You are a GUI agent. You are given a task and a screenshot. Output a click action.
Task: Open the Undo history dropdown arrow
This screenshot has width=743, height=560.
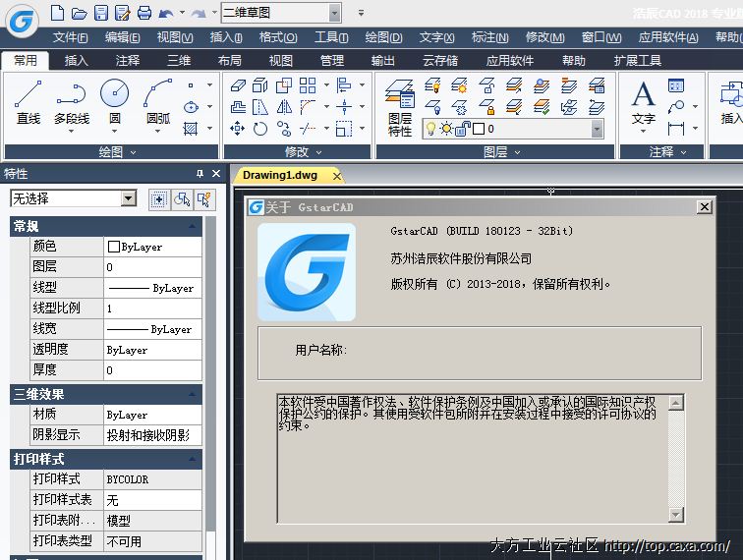click(x=183, y=13)
